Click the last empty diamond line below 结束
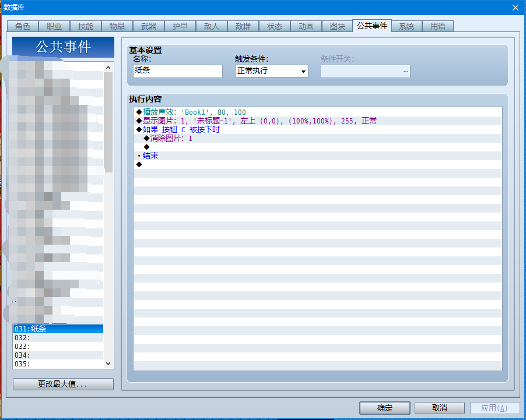 tap(318, 164)
